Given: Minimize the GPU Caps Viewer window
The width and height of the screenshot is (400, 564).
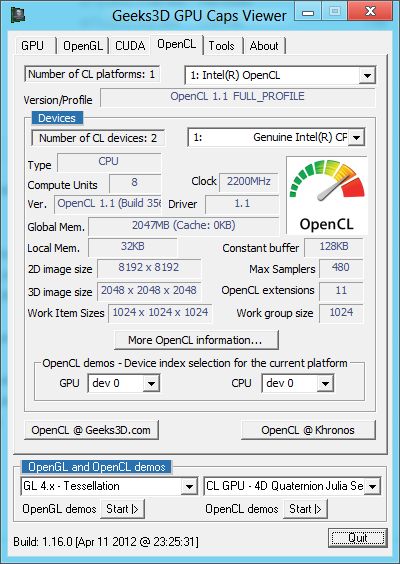Looking at the screenshot, I should pyautogui.click(x=308, y=12).
